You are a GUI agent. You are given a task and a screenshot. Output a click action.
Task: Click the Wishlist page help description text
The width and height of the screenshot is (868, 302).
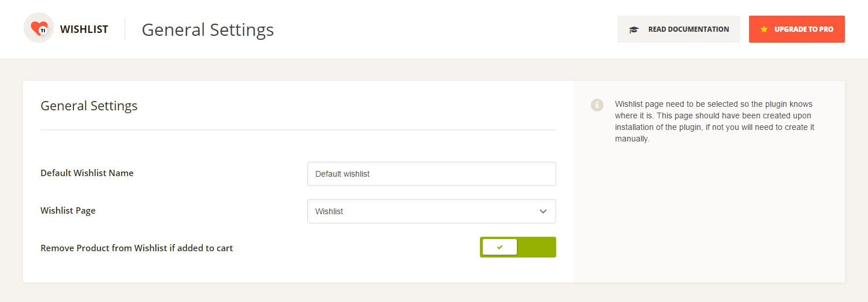click(x=715, y=121)
